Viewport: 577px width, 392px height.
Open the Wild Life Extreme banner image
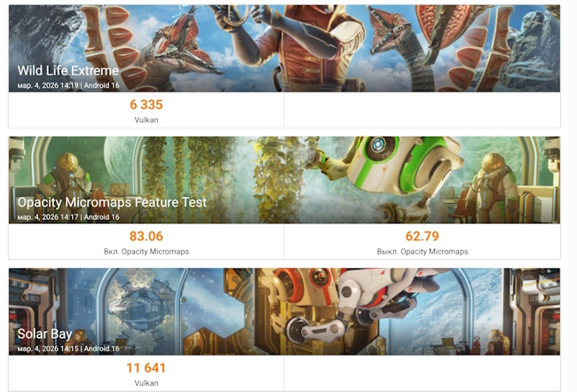pos(284,48)
